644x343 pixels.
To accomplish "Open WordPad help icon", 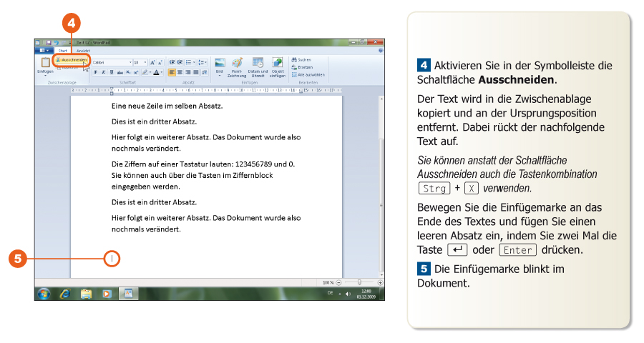I will point(380,51).
